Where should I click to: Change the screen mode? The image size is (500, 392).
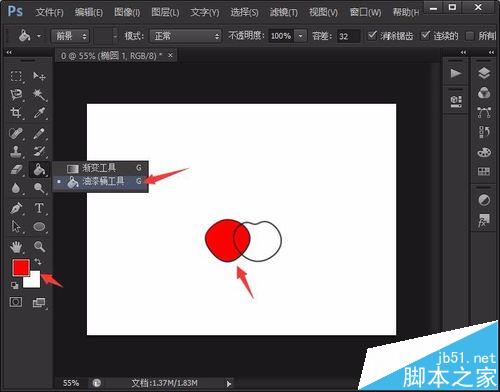click(x=39, y=303)
